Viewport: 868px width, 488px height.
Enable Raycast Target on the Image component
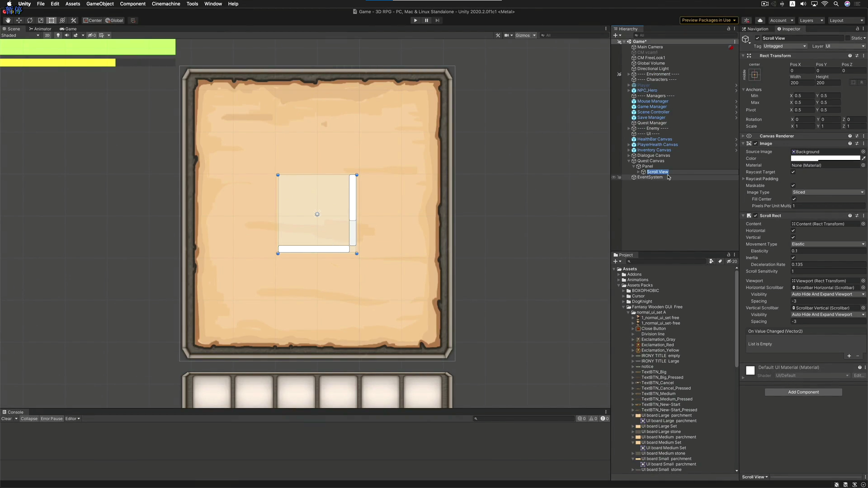click(793, 172)
